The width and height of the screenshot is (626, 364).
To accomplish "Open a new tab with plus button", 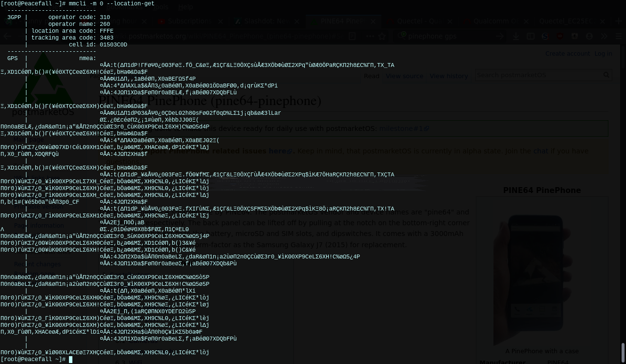I will pos(603,21).
